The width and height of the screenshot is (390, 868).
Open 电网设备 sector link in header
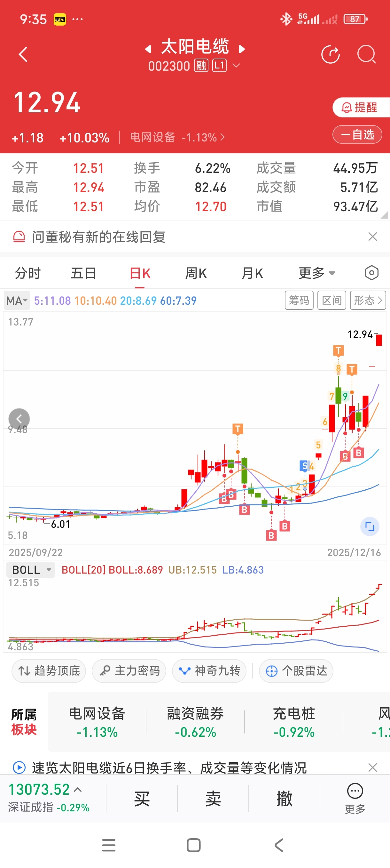pos(177,138)
